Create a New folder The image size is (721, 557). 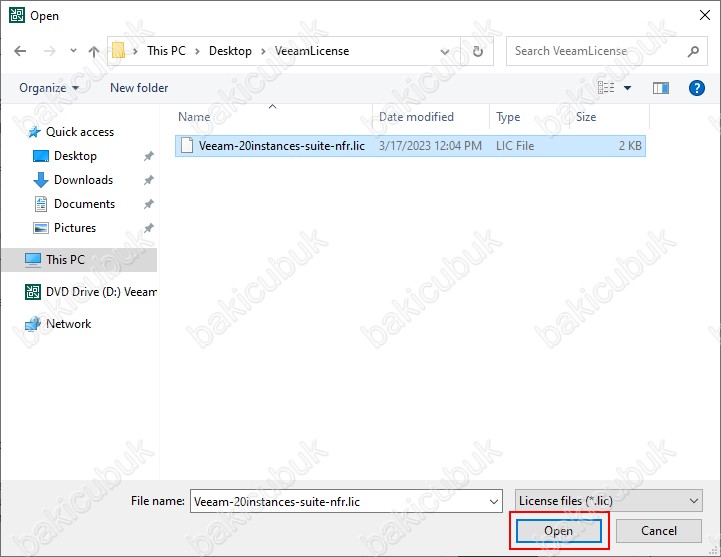pyautogui.click(x=139, y=88)
